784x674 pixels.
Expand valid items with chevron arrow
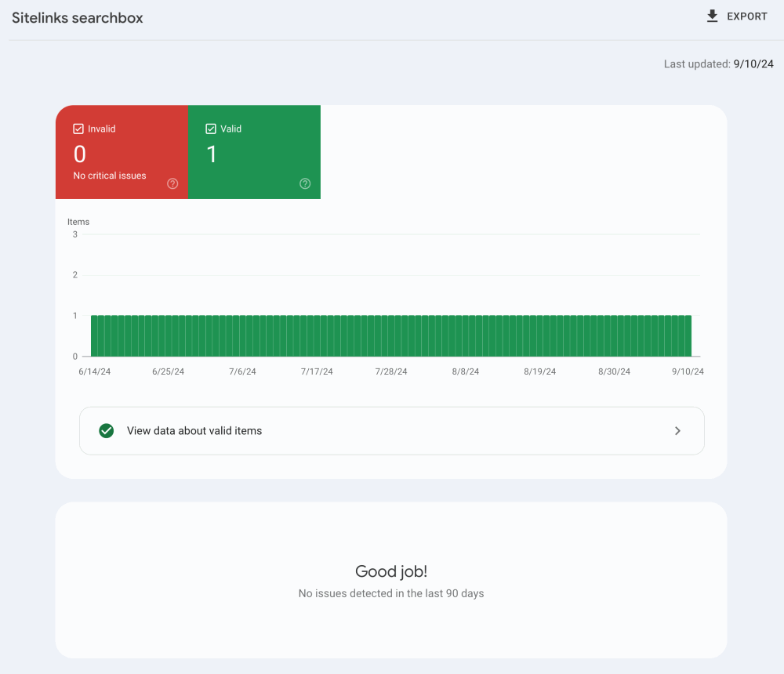pos(677,430)
